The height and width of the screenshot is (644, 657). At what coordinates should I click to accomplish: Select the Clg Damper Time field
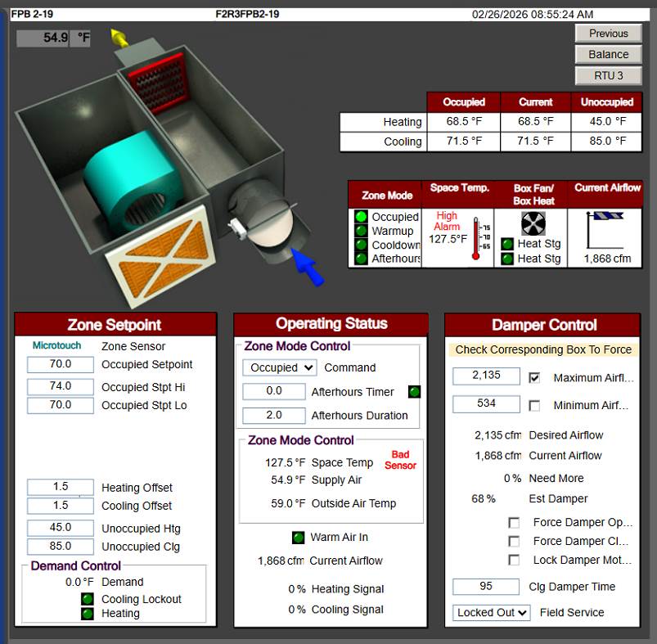click(x=486, y=587)
